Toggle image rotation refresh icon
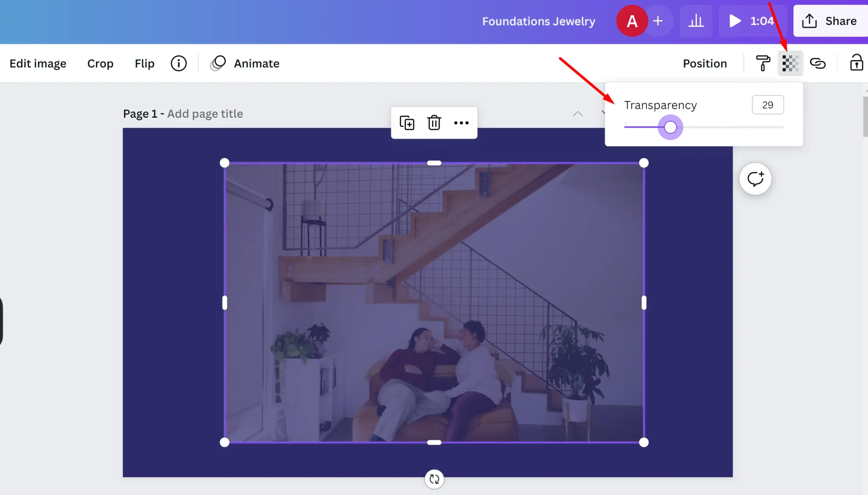Screen dimensions: 868x495 pos(434,478)
